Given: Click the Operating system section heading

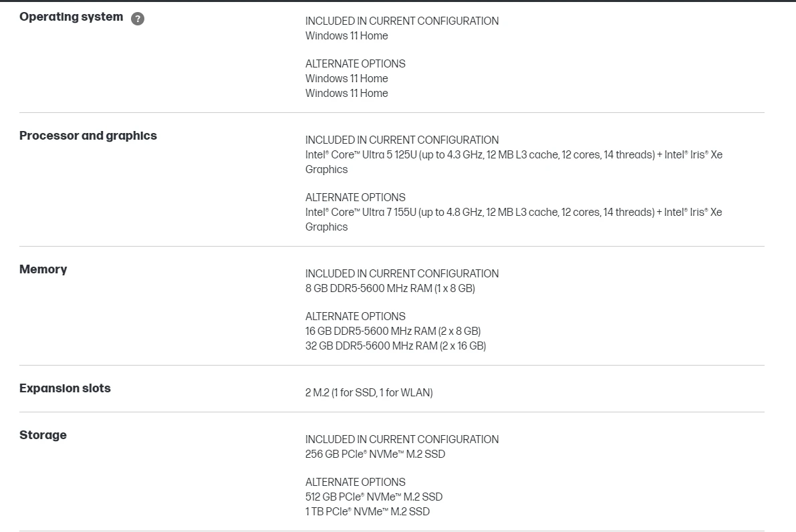Looking at the screenshot, I should (71, 17).
